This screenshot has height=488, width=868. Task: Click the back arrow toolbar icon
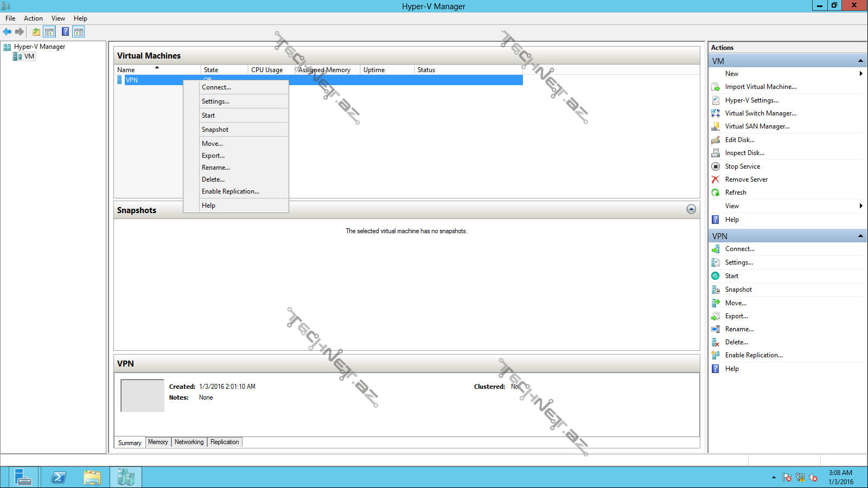click(7, 32)
